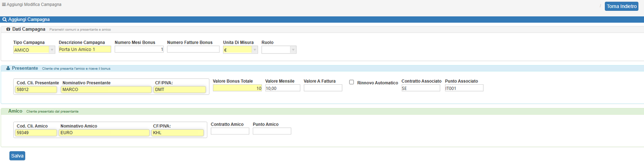This screenshot has height=161, width=644.
Task: Click the Dati Campagna section header
Action: click(x=29, y=29)
